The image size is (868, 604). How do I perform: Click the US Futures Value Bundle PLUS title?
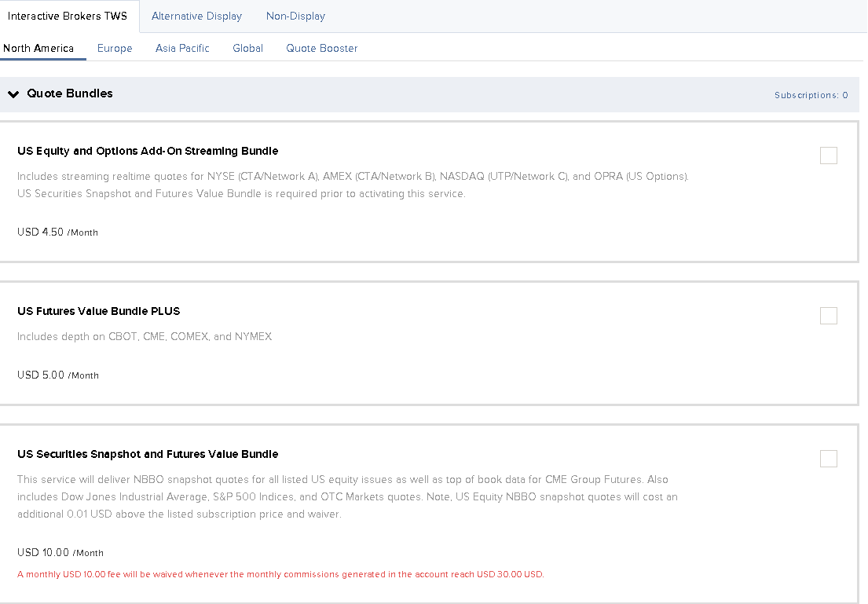coord(98,311)
